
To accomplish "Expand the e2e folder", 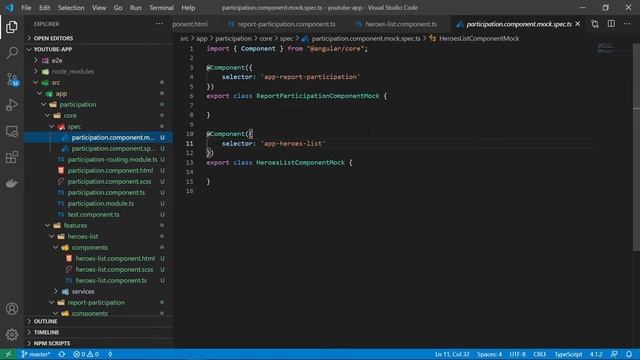I will [57, 60].
